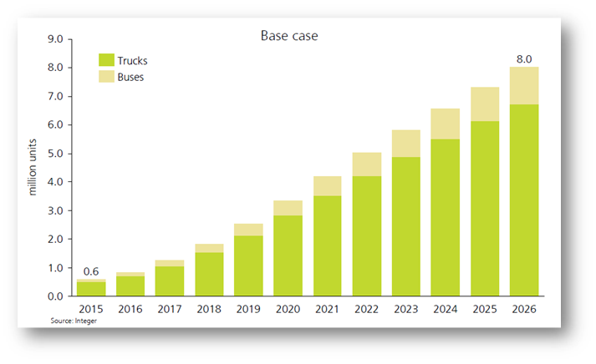Screen dimensions: 596x364
Task: Click the 'Source: Integer' note
Action: point(74,321)
